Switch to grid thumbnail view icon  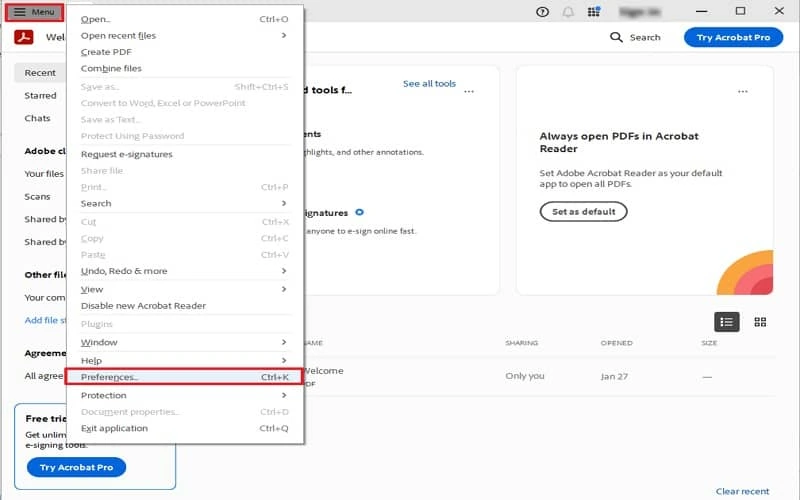tap(760, 322)
